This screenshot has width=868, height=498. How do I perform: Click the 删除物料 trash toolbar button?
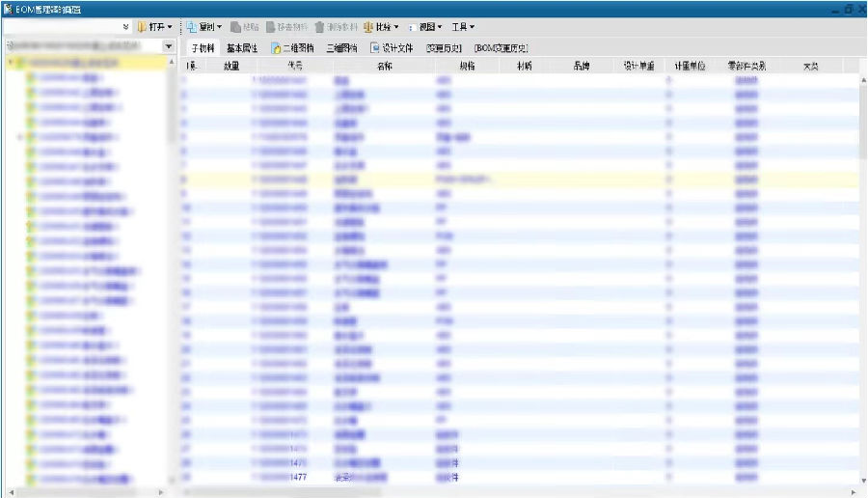coord(336,27)
